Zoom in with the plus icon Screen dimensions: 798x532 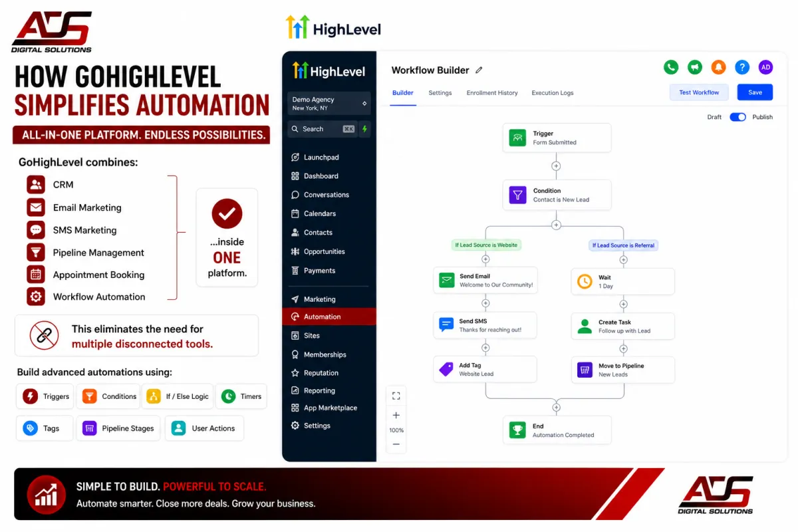point(396,415)
